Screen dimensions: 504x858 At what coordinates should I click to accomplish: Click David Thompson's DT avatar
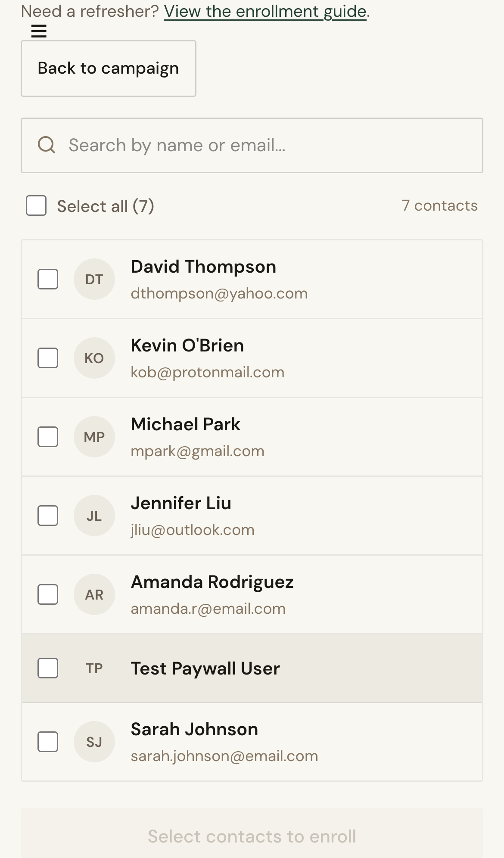(94, 279)
